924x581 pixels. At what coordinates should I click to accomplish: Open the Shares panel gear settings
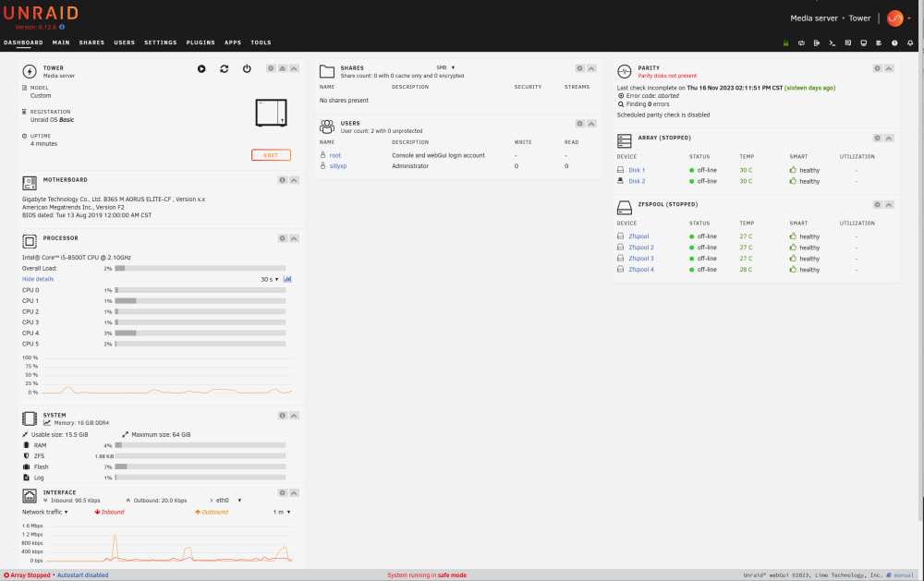click(580, 68)
